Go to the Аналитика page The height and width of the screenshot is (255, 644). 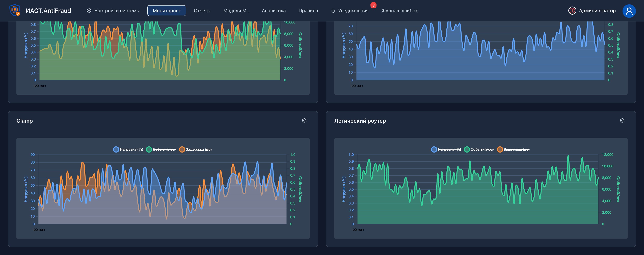point(274,11)
